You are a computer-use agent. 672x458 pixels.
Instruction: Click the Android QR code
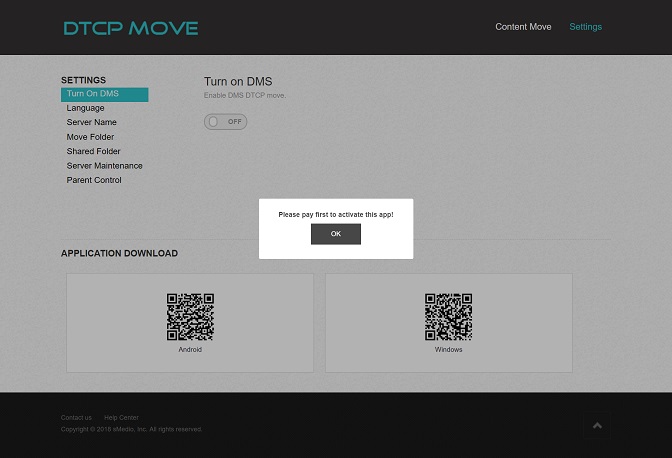pos(190,317)
